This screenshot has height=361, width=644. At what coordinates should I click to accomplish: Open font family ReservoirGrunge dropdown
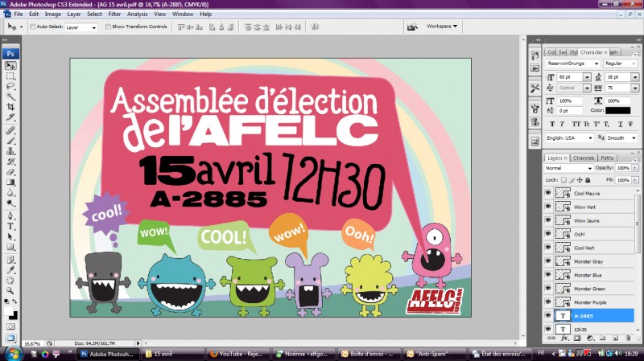pos(572,64)
